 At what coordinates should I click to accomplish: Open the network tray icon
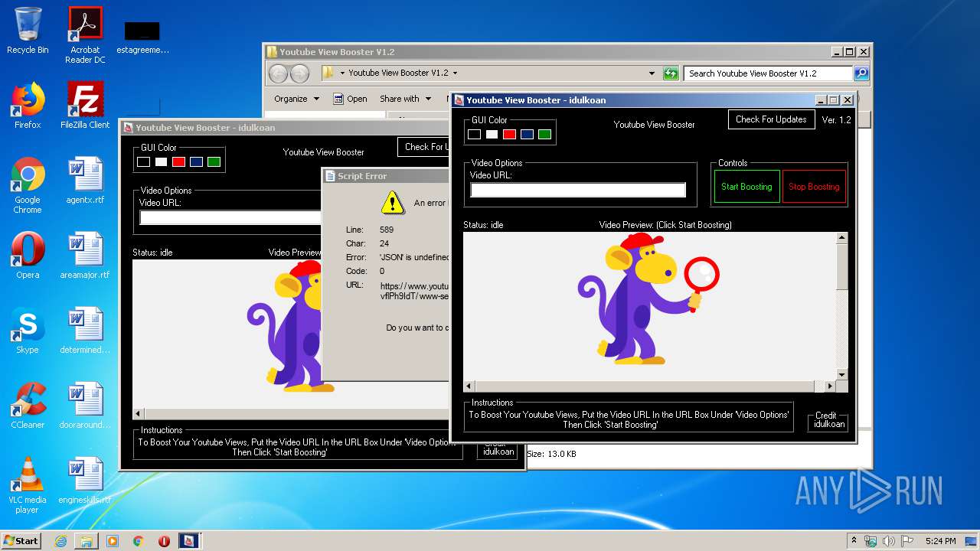click(871, 541)
